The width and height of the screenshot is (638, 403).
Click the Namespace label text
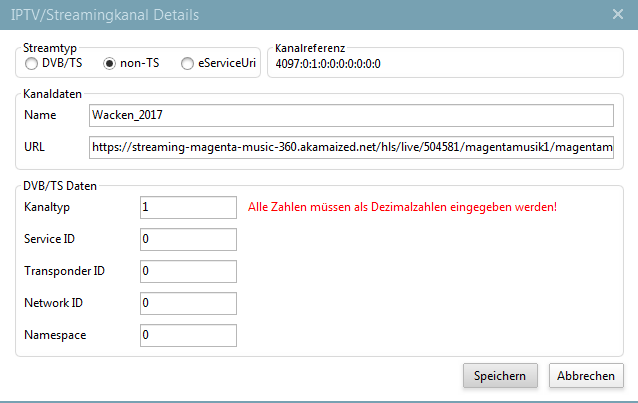(x=55, y=336)
